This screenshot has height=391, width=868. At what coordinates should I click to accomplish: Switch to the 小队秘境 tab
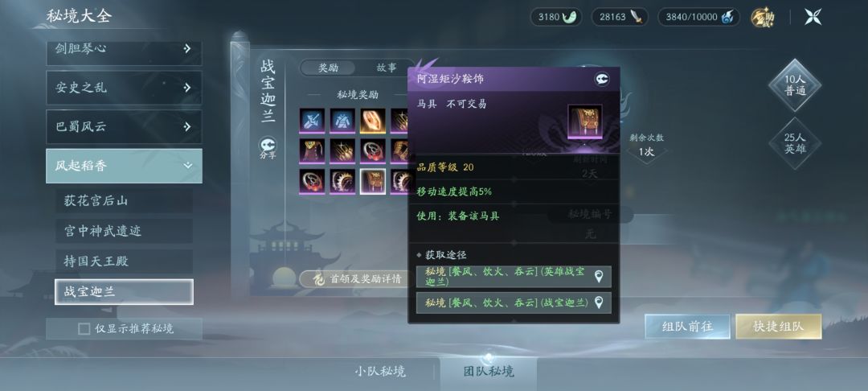(x=380, y=371)
